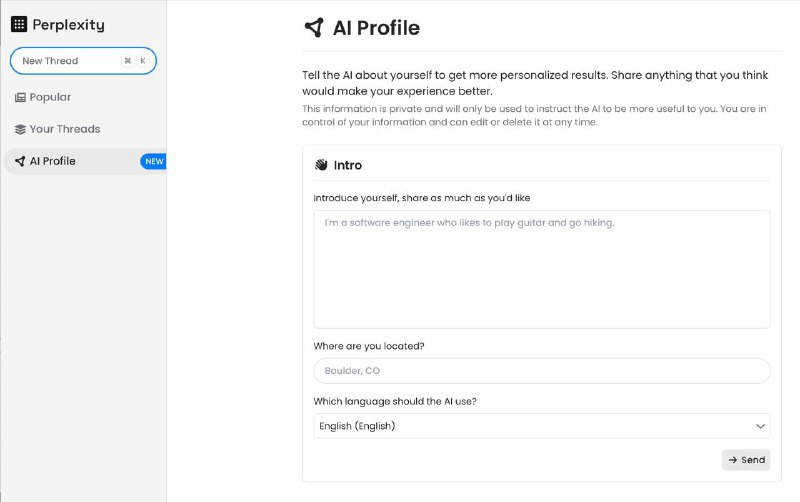Click the location input field
The width and height of the screenshot is (800, 502).
541,371
